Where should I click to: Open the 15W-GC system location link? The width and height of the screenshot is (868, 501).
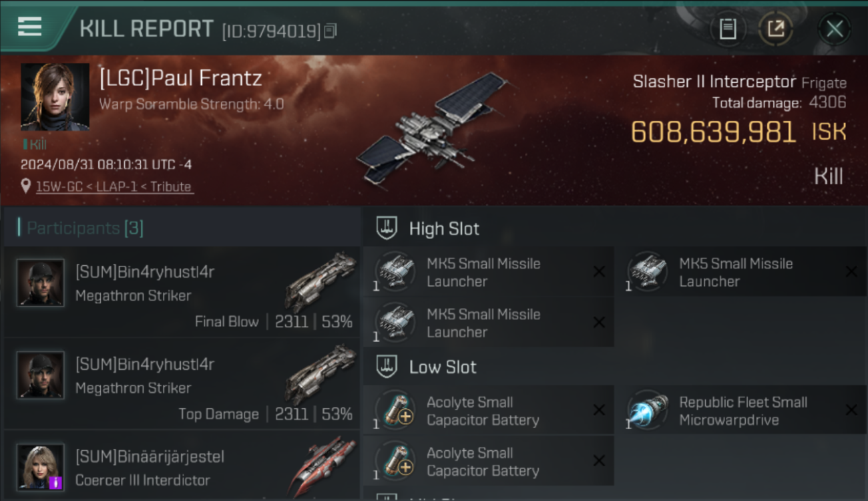[x=114, y=187]
